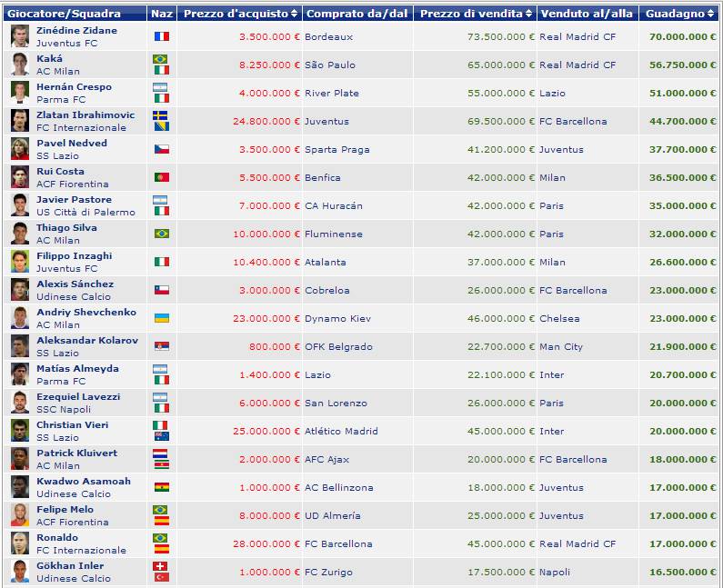The image size is (723, 588).
Task: Sort by Prezzo d'acquisto column arrows
Action: 294,14
